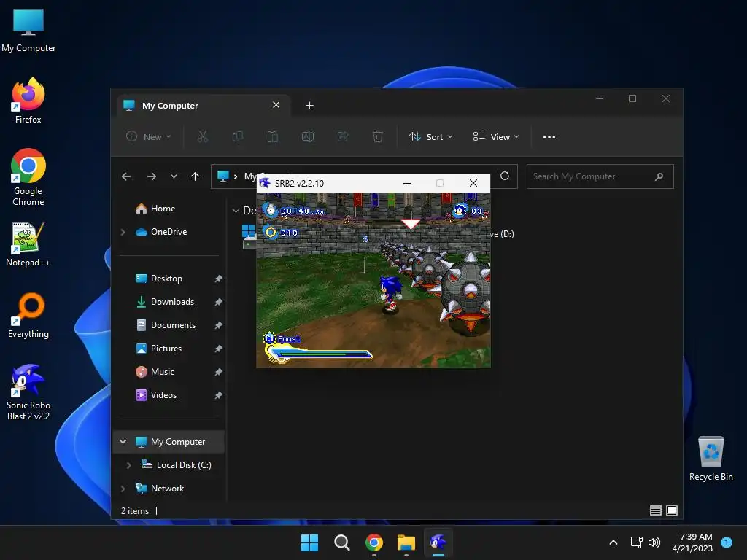Open taskbar Search

341,542
